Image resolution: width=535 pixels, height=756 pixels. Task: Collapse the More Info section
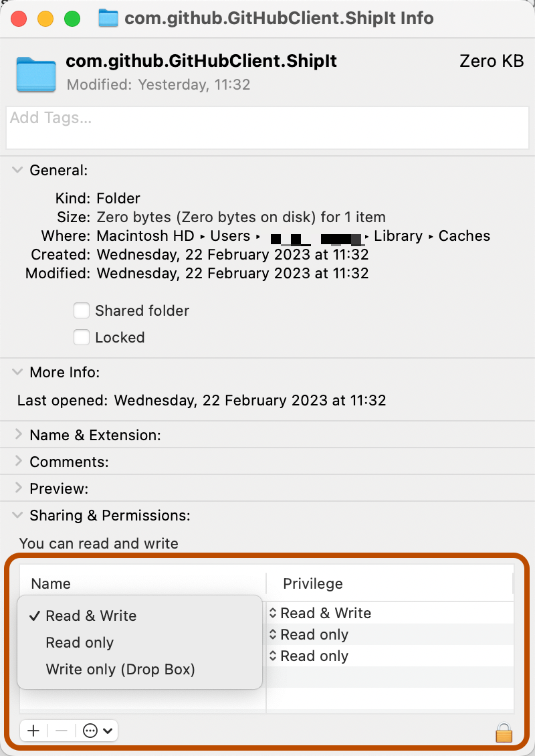[x=17, y=372]
